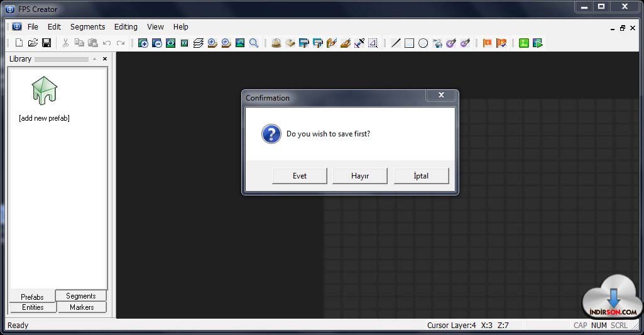Click the Cursor Layer:4 status text
This screenshot has width=644, height=335.
451,325
